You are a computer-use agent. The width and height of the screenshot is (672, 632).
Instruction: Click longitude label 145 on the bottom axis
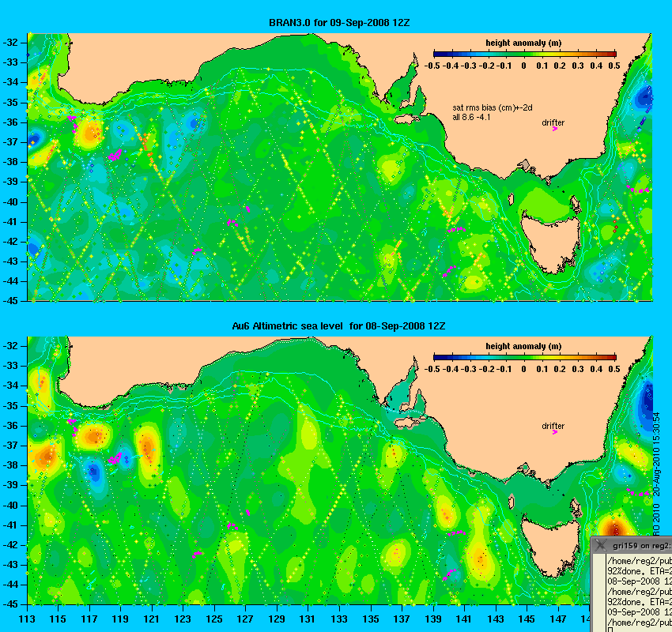click(x=527, y=619)
